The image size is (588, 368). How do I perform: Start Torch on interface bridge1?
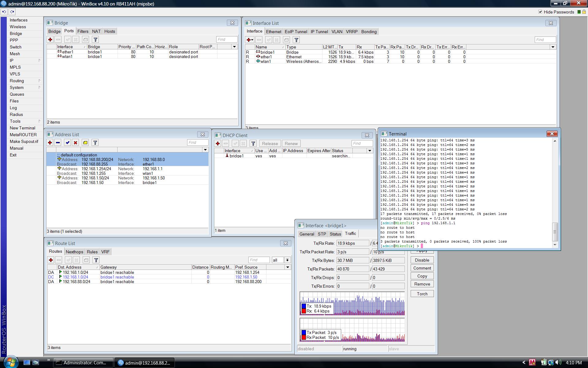(422, 293)
